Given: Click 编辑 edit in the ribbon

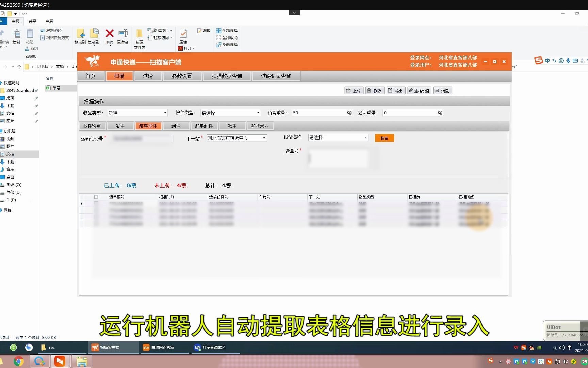Looking at the screenshot, I should coord(204,31).
